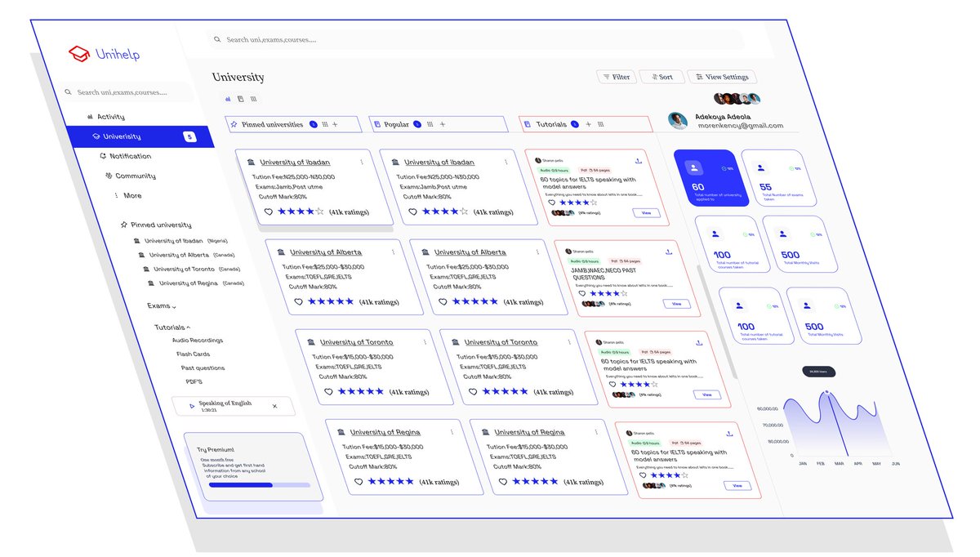Screen dimensions: 980x557
Task: Click the Activity icon in the sidebar
Action: pyautogui.click(x=90, y=116)
